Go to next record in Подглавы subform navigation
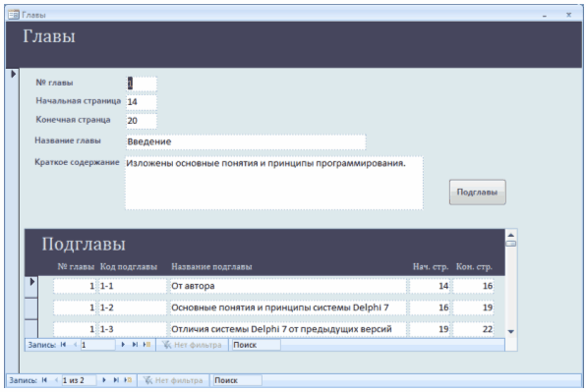The width and height of the screenshot is (586, 392). pyautogui.click(x=123, y=345)
